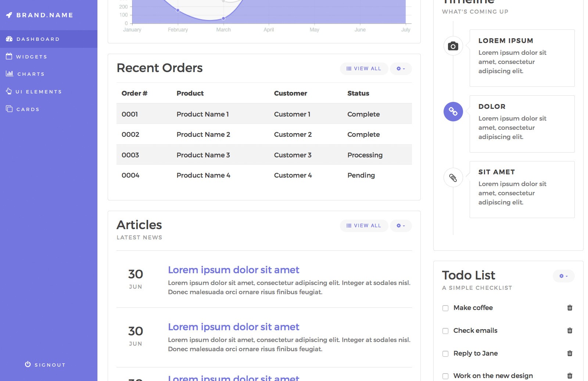The image size is (588, 381).
Task: Click the March data point on chart
Action: pos(223,18)
